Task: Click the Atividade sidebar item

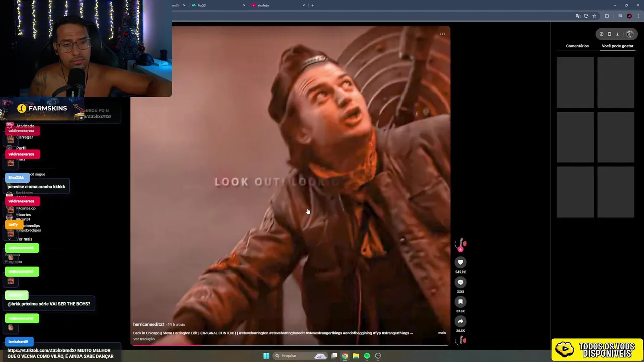Action: 25,126
